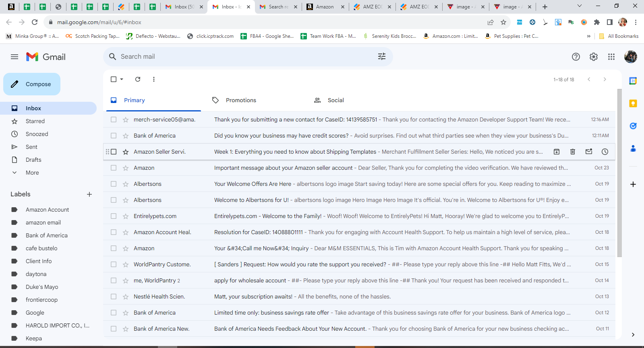Reload the page in Chrome
Image resolution: width=644 pixels, height=348 pixels.
coord(35,22)
